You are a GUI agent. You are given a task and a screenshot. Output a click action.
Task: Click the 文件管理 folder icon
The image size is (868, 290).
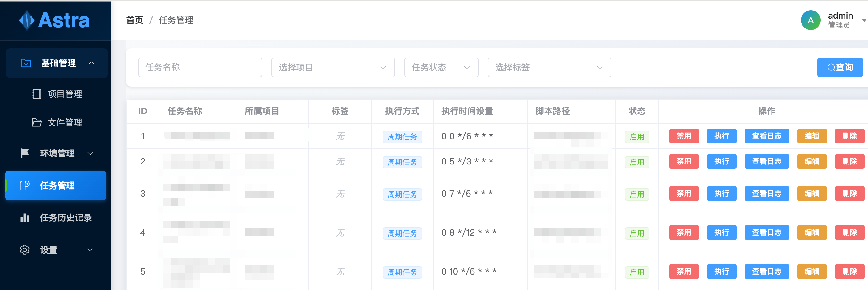[x=37, y=123]
